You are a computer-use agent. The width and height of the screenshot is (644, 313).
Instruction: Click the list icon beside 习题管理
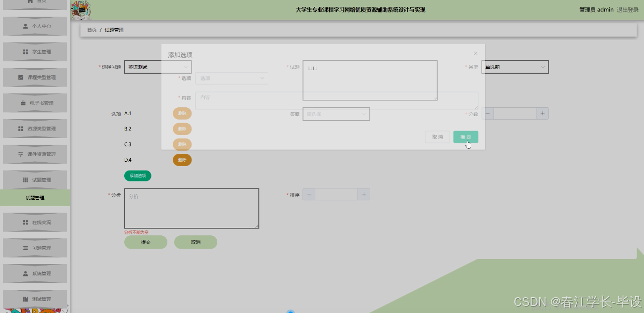[x=26, y=248]
